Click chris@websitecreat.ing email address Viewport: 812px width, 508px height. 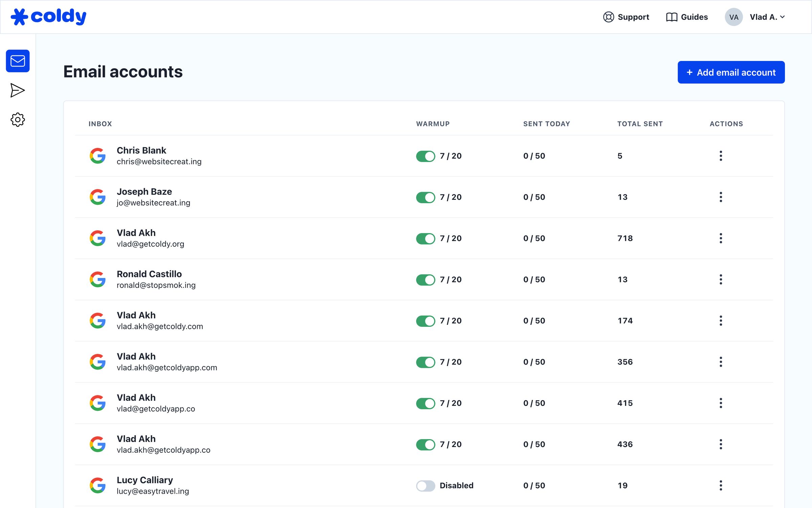(159, 162)
